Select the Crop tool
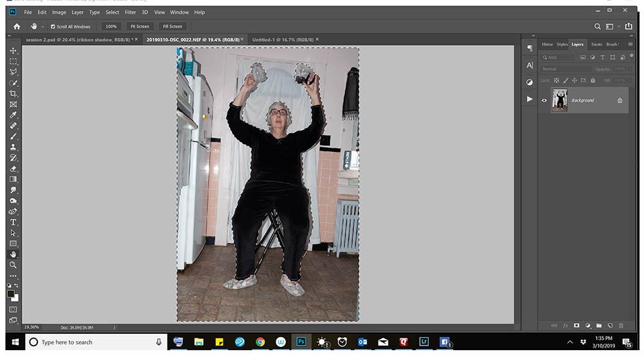This screenshot has width=644, height=361. (13, 93)
